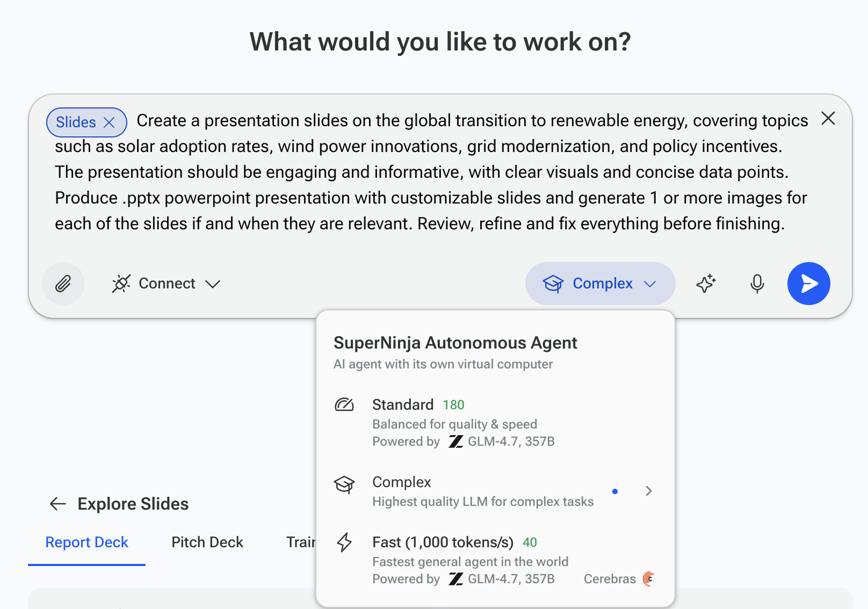Remove the Slides tag chip
This screenshot has width=868, height=609.
(109, 122)
